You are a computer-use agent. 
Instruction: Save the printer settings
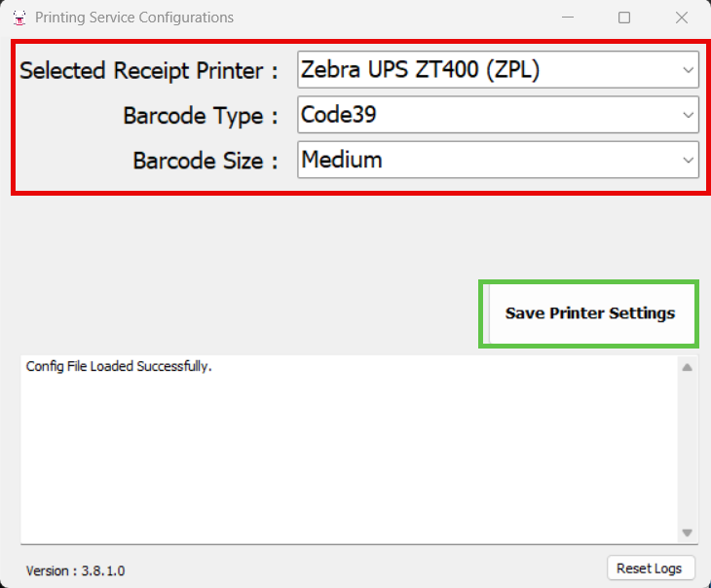(x=589, y=313)
